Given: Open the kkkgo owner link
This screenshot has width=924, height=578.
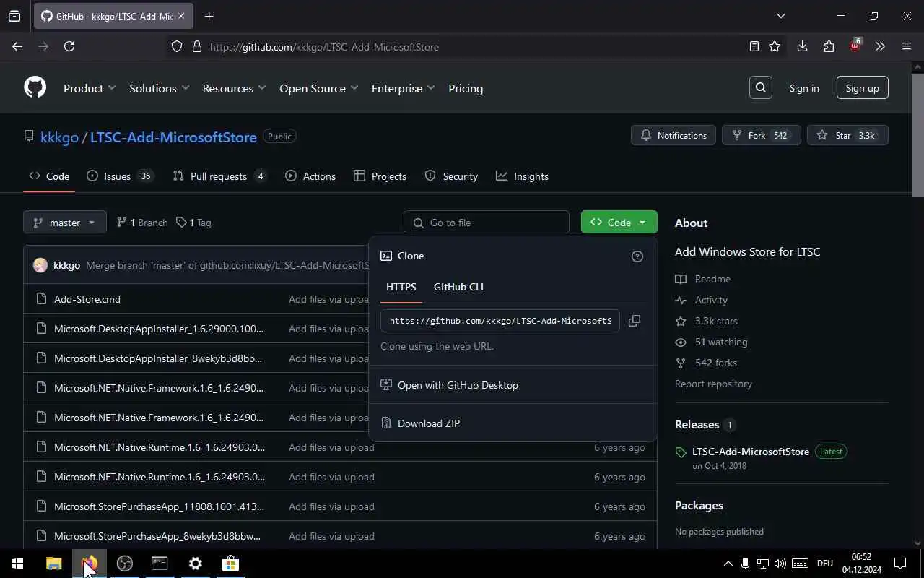Looking at the screenshot, I should click(x=59, y=137).
